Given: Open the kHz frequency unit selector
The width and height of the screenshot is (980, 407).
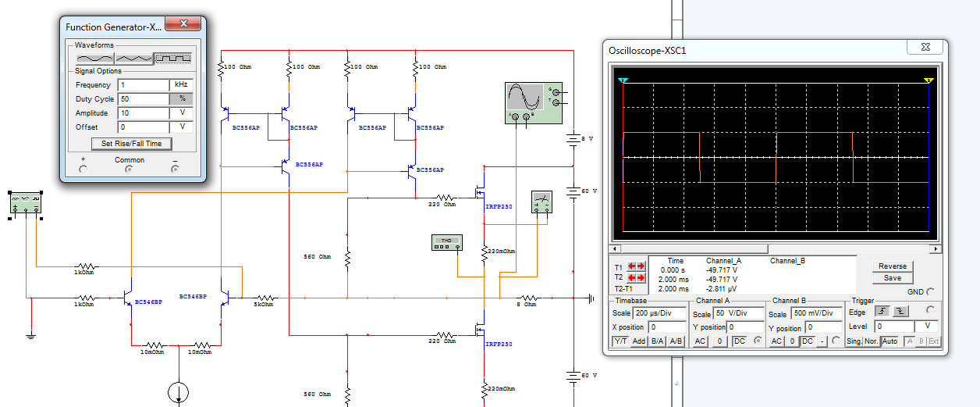Looking at the screenshot, I should 182,84.
